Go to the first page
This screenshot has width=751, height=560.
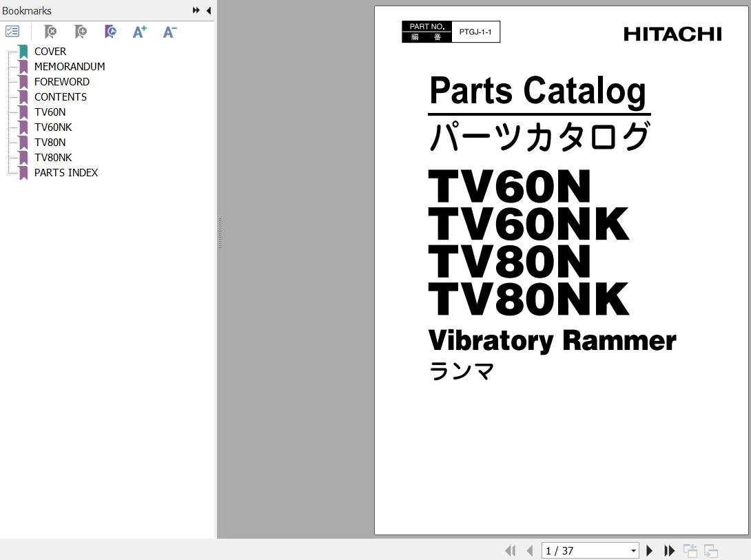tap(511, 551)
